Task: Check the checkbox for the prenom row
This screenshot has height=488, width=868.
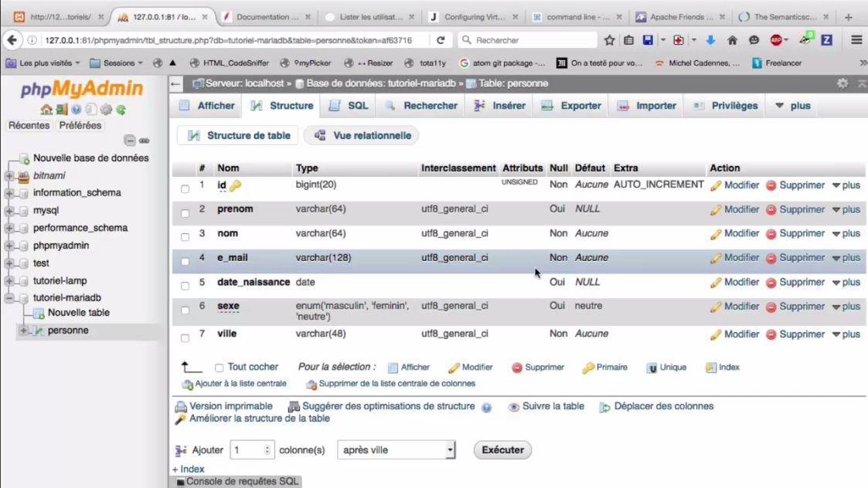Action: 185,212
